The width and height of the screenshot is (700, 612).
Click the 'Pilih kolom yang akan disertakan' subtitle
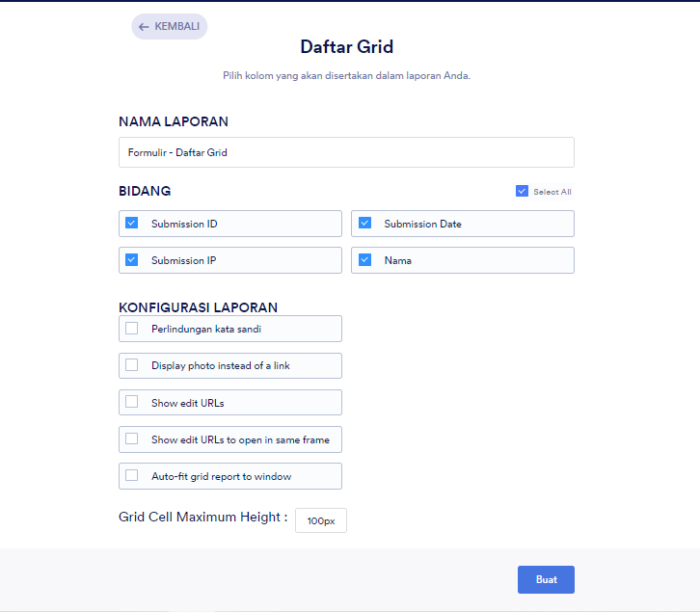[x=346, y=76]
